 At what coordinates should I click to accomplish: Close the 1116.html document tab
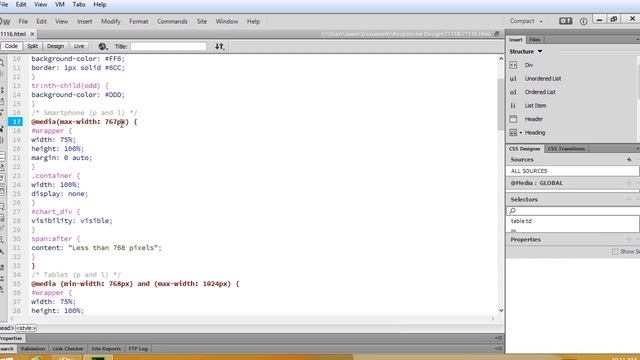(x=32, y=34)
